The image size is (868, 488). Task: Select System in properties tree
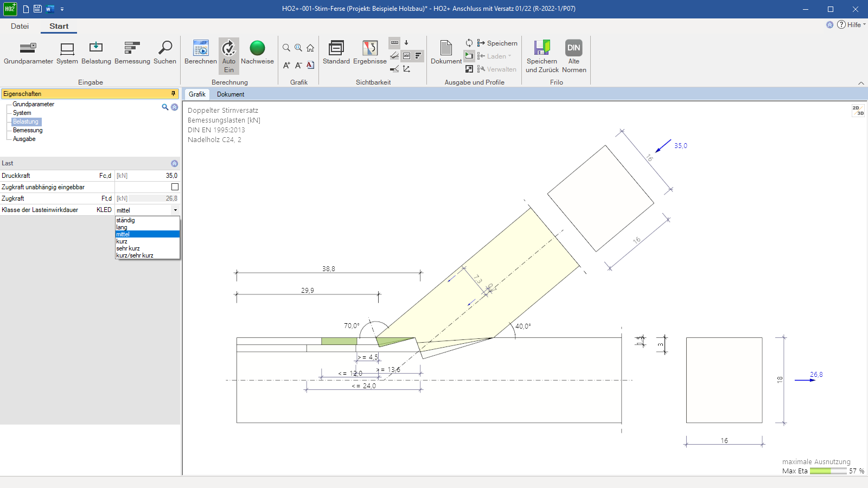click(22, 113)
